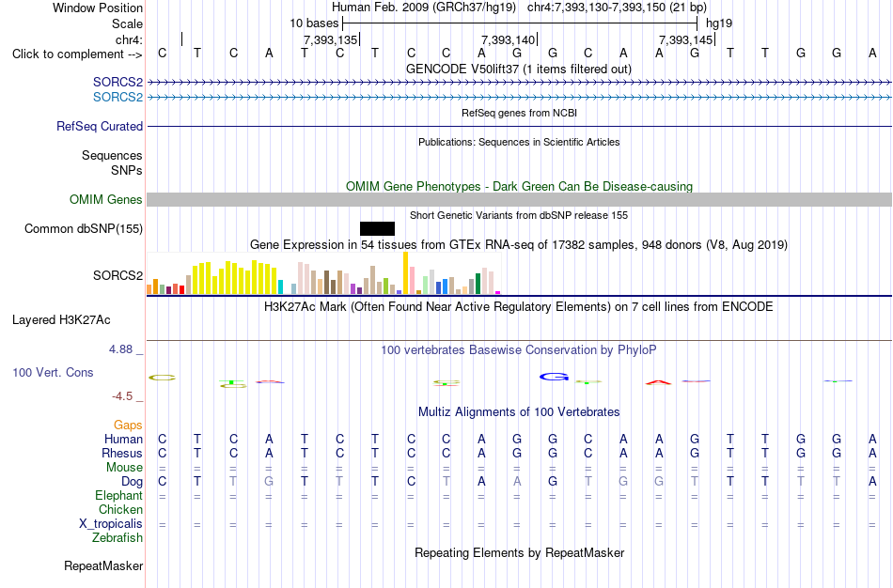Click the hg19 label on the scale bar
This screenshot has width=893, height=588.
[x=719, y=23]
